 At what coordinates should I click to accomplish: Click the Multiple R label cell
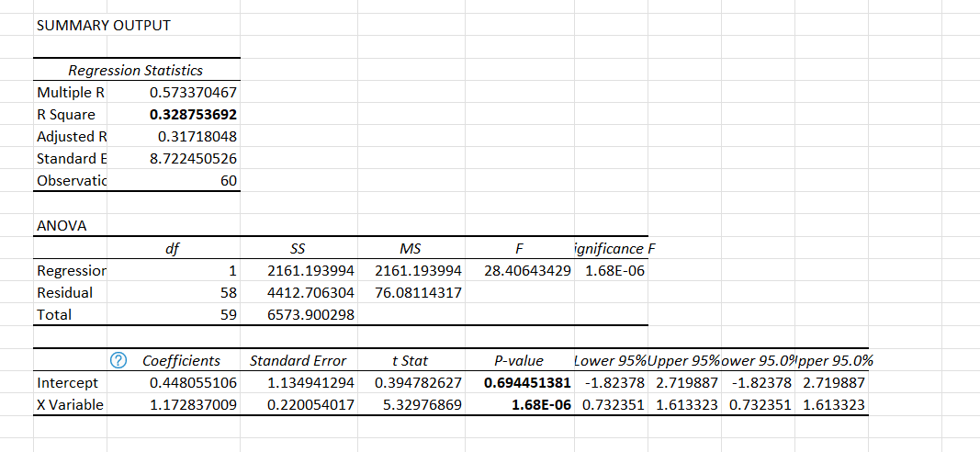click(x=71, y=93)
